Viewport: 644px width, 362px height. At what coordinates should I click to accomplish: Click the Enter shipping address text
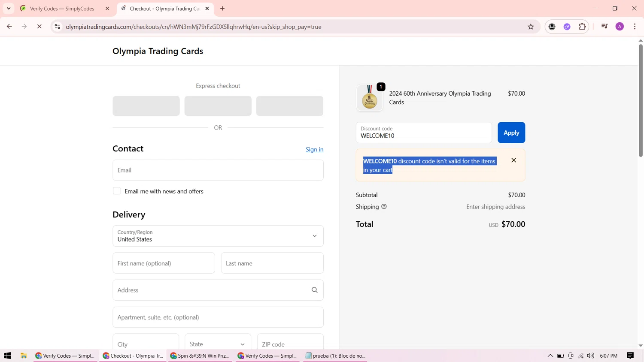[496, 207]
